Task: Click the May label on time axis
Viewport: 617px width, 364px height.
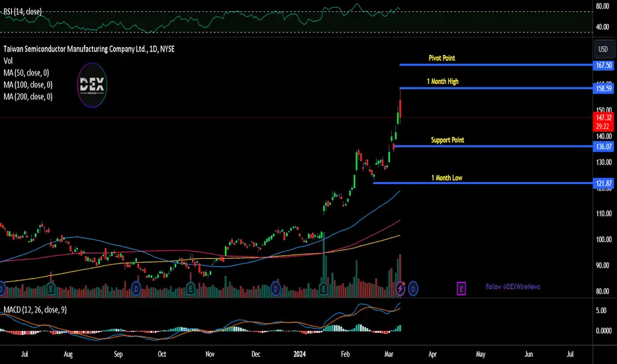Action: coord(481,354)
